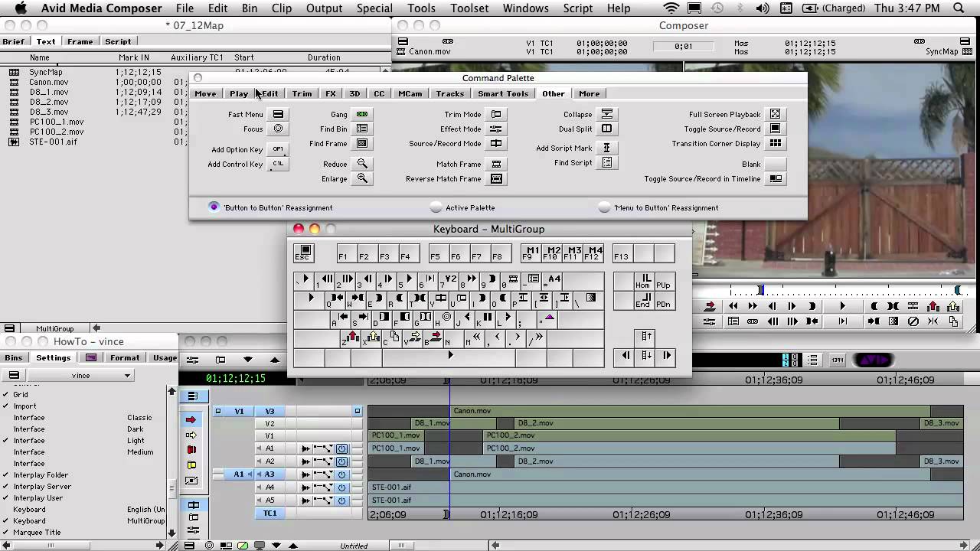Click the down triangle in timeline top toolbar
This screenshot has height=551, width=980.
point(247,360)
